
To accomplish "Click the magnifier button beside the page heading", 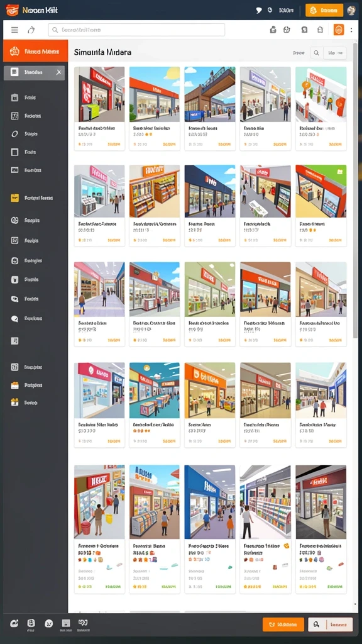I will click(x=316, y=53).
